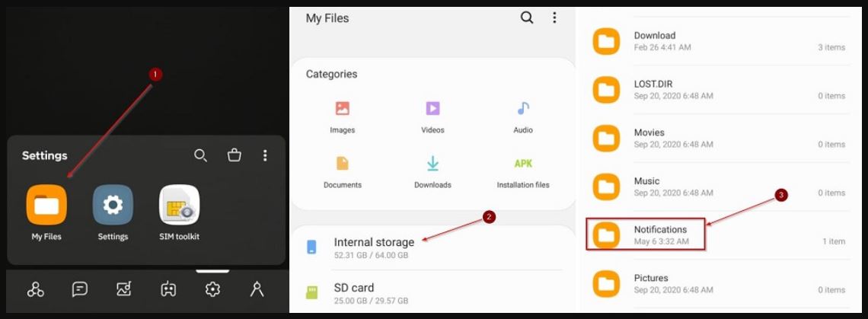The width and height of the screenshot is (868, 319).
Task: Click the Videos category label
Action: [x=432, y=130]
